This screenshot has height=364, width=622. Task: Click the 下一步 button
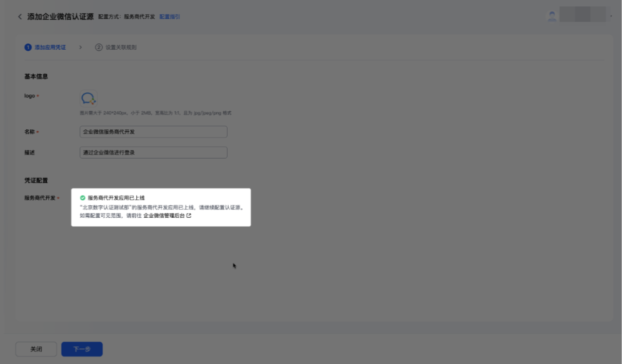[82, 349]
